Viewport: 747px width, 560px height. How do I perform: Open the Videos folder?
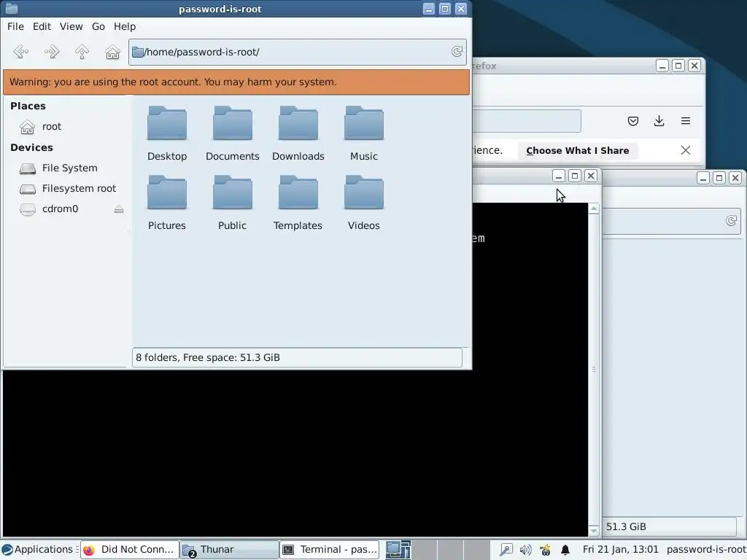coord(364,203)
